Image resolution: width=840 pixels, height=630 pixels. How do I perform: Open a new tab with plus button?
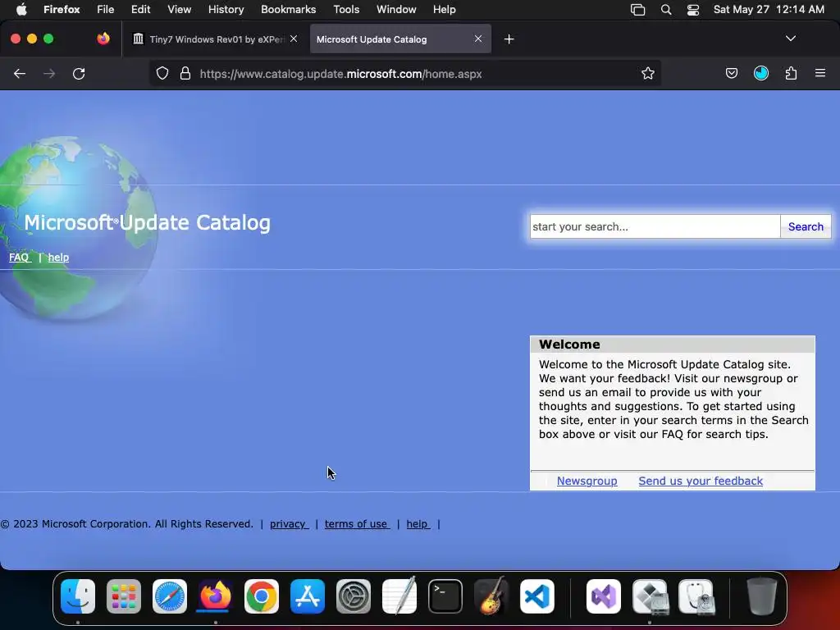(x=509, y=39)
